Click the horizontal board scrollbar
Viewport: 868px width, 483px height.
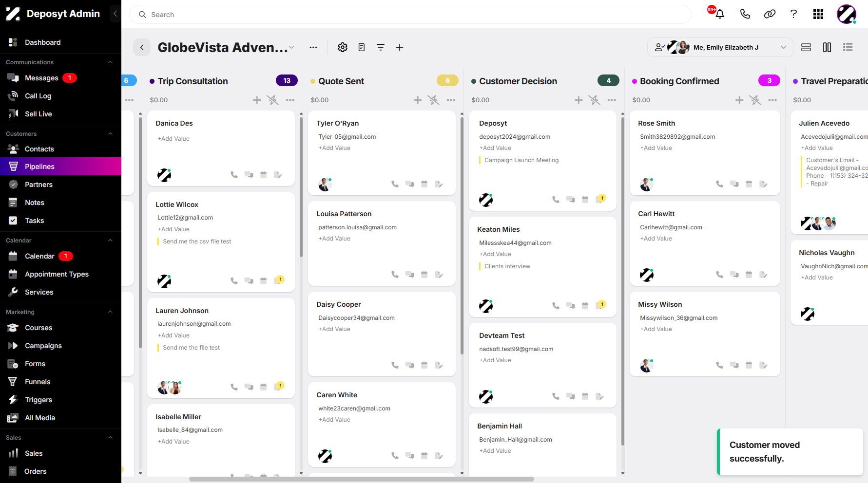(x=362, y=479)
